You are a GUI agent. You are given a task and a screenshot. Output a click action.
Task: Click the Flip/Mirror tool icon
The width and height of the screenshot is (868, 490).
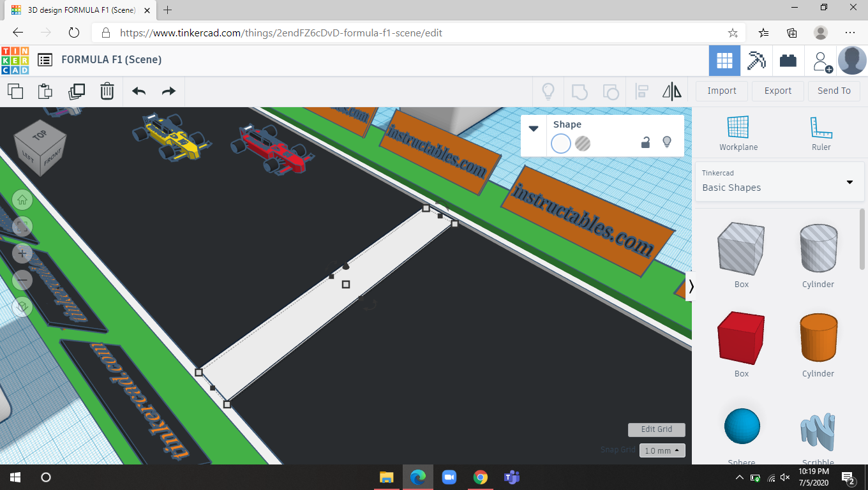pyautogui.click(x=671, y=91)
